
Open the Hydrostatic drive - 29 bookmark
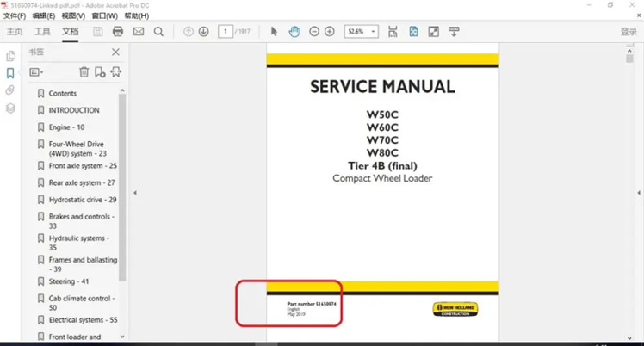pyautogui.click(x=83, y=200)
